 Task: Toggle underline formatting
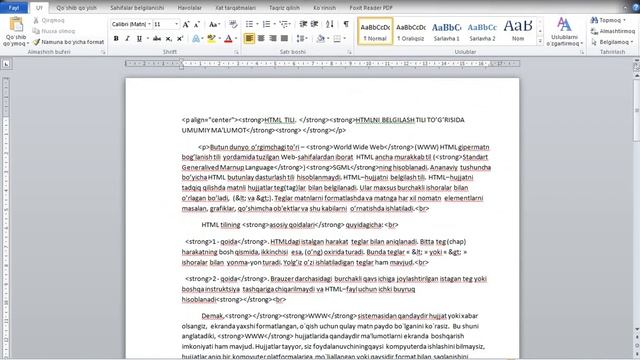tap(139, 38)
